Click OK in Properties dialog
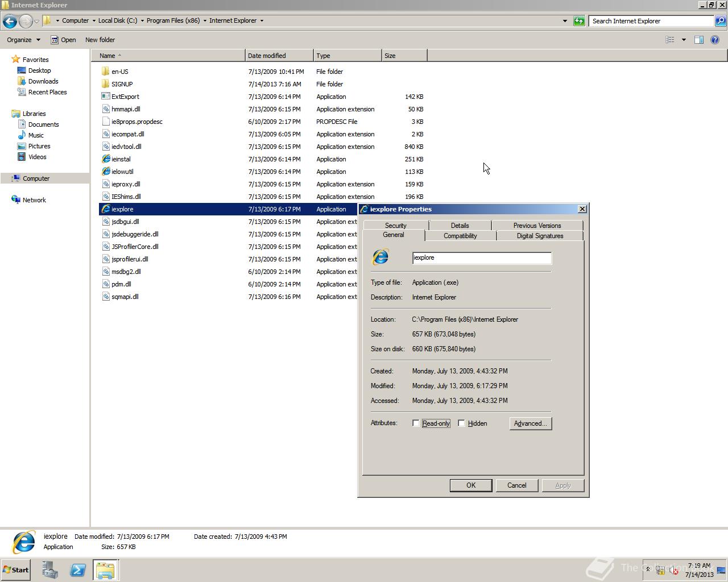The height and width of the screenshot is (582, 728). pos(471,485)
